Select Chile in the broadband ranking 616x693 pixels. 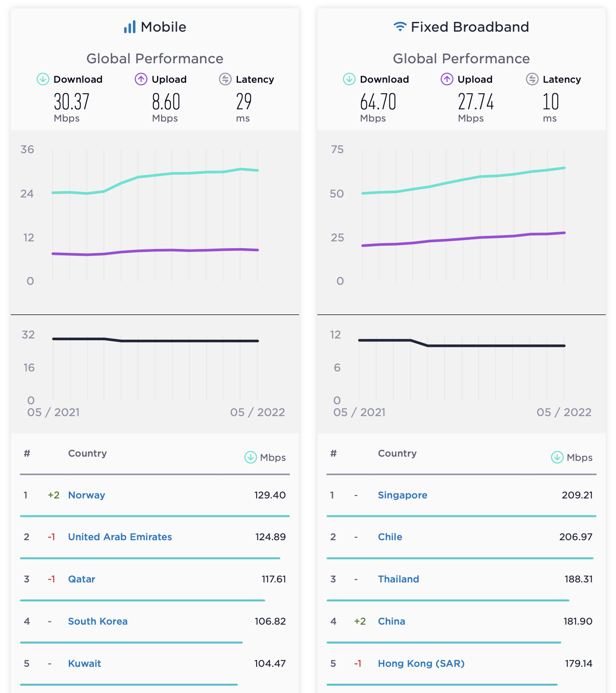pos(390,537)
